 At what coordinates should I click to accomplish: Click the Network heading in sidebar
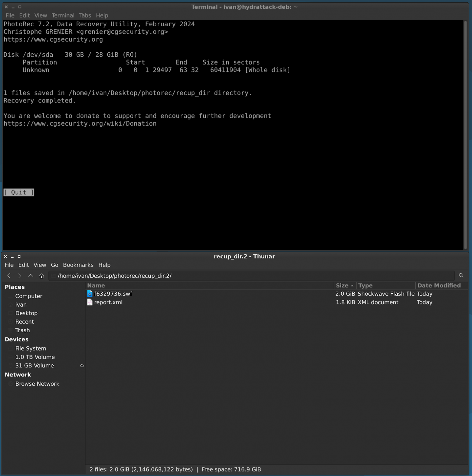18,374
